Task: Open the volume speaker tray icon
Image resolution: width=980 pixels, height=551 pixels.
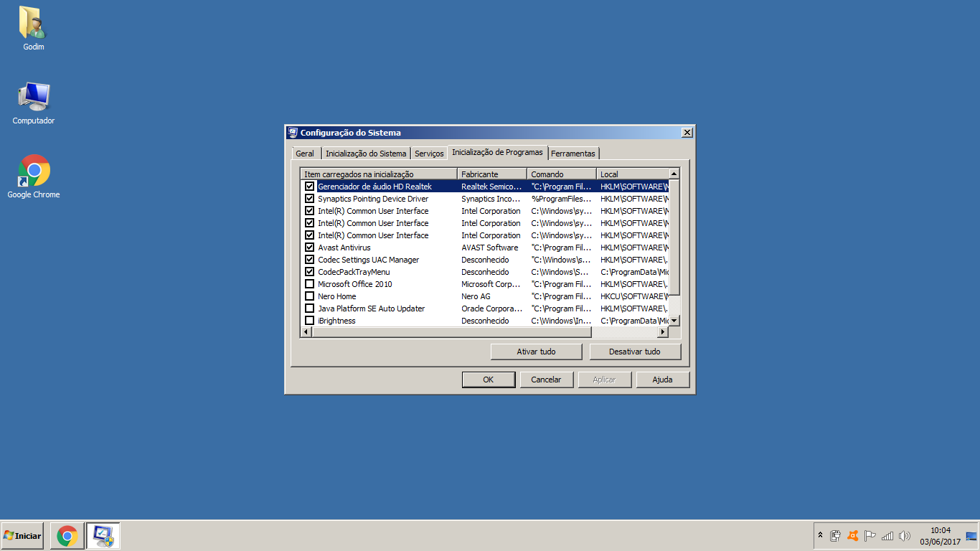Action: click(905, 536)
